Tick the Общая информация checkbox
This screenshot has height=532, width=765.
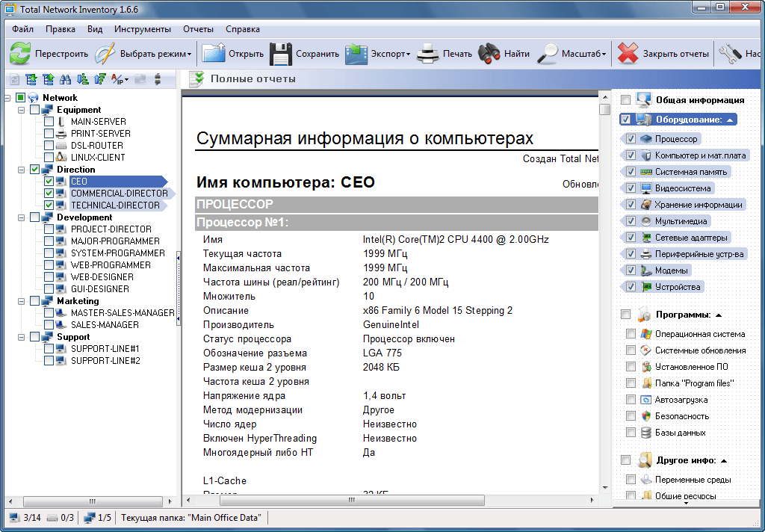625,100
